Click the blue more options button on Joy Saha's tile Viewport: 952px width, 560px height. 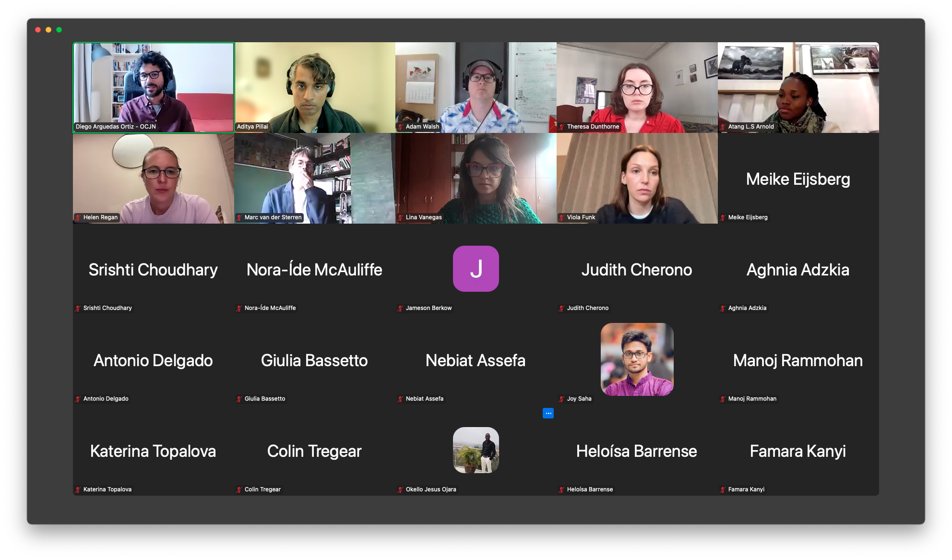pyautogui.click(x=548, y=413)
